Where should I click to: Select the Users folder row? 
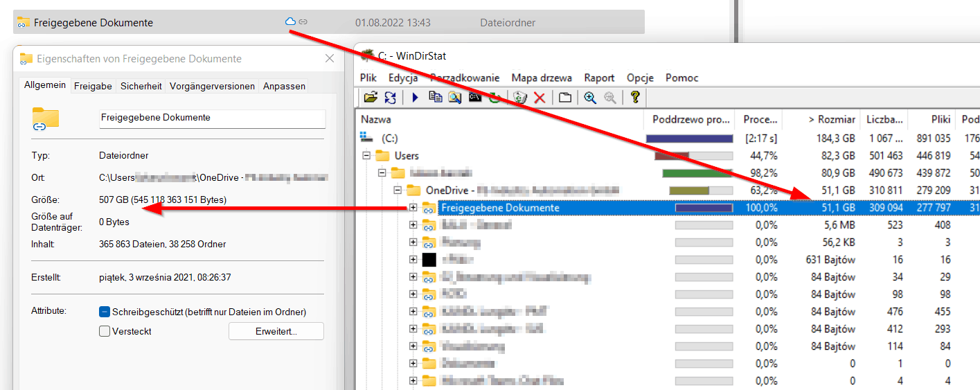point(668,156)
